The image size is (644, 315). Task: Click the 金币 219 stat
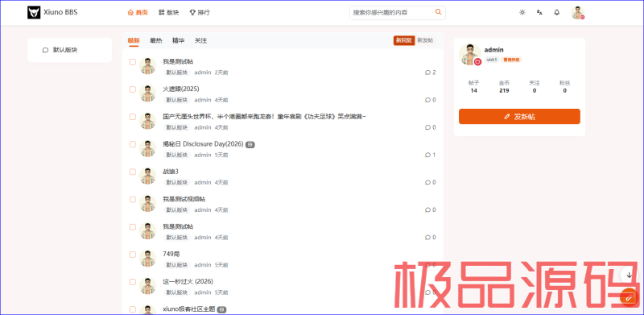tap(505, 87)
